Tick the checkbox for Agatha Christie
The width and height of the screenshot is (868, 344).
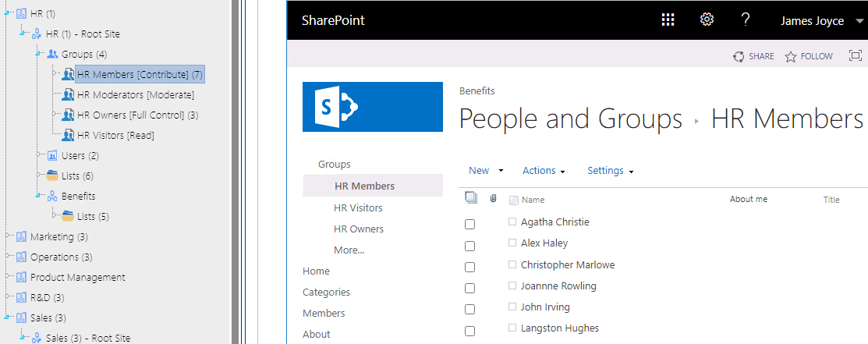coord(469,225)
